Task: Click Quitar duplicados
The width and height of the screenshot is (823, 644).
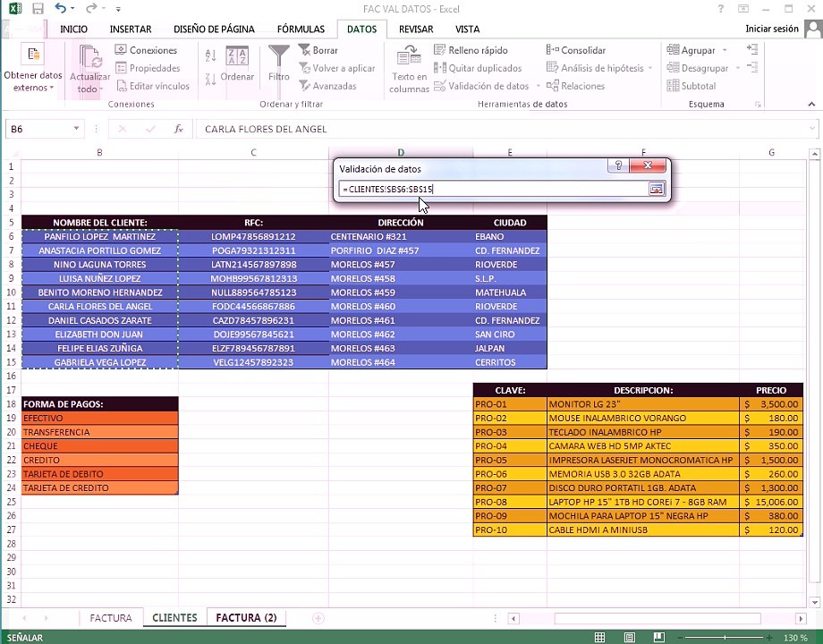Action: point(478,68)
